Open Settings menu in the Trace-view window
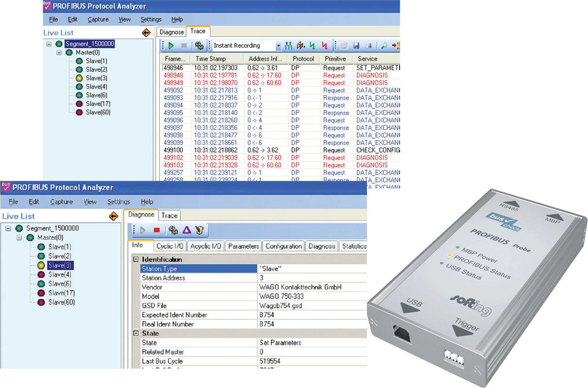 [151, 19]
